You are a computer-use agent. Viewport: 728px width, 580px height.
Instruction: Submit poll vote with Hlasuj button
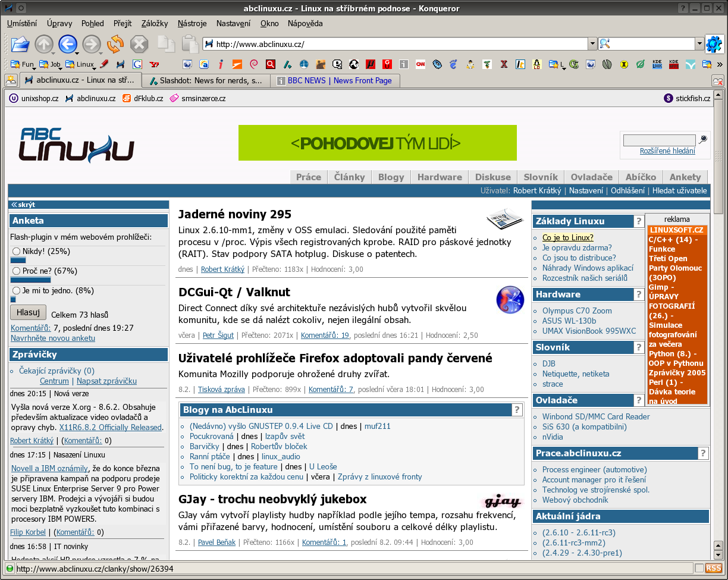pos(28,312)
